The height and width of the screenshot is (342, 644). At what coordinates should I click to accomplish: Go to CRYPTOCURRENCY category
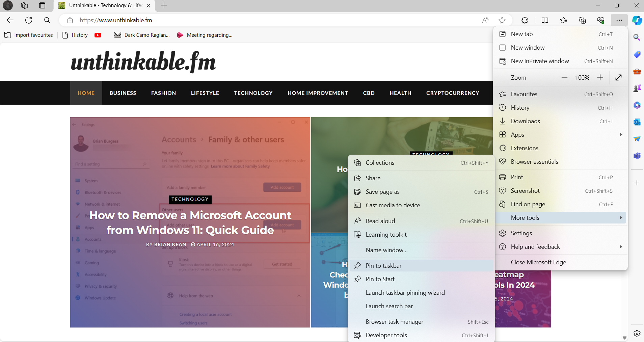pos(453,93)
